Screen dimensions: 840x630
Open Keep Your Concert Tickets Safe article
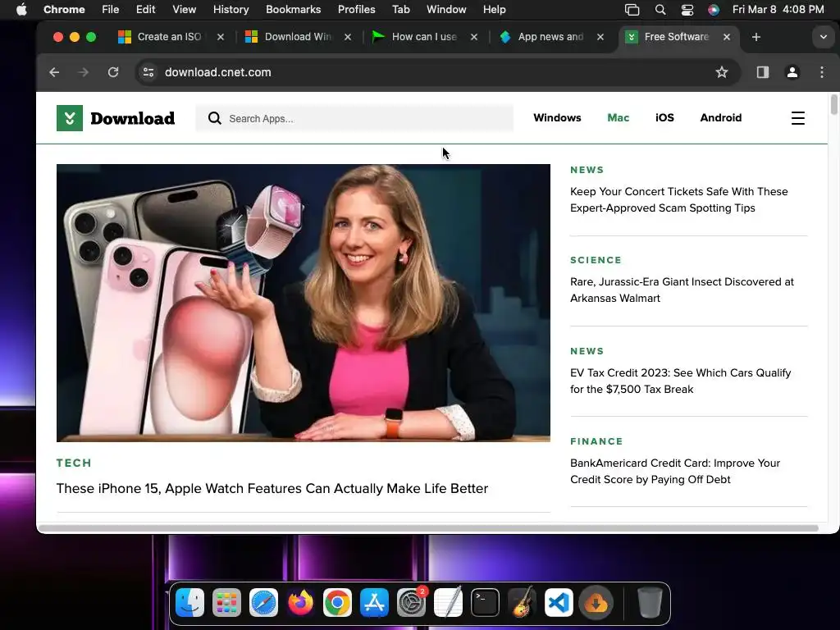(678, 200)
